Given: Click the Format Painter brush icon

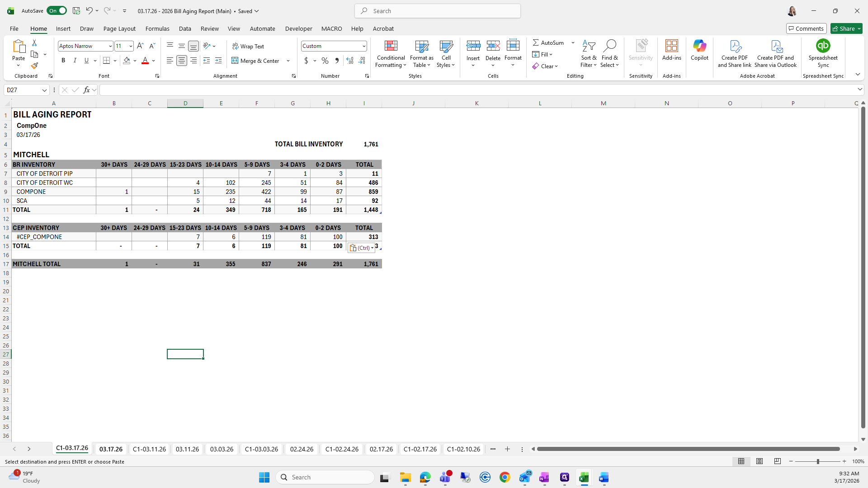Looking at the screenshot, I should point(34,66).
